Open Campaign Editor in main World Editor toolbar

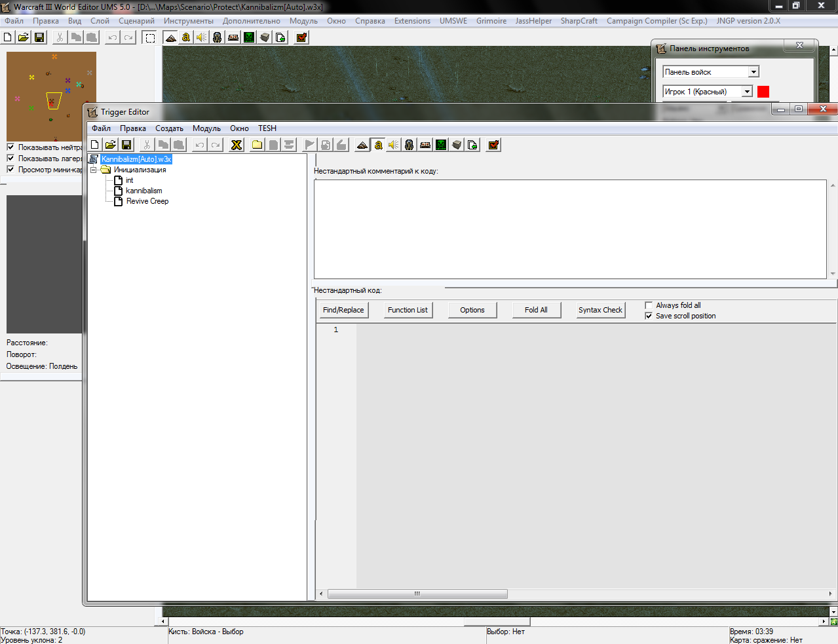[233, 37]
